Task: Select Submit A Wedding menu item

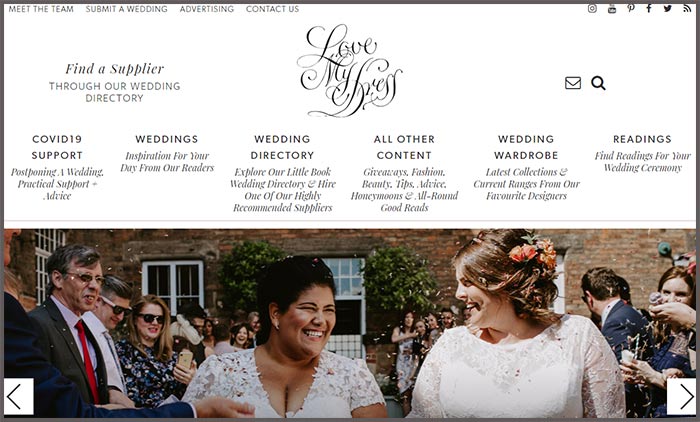Action: click(x=127, y=9)
